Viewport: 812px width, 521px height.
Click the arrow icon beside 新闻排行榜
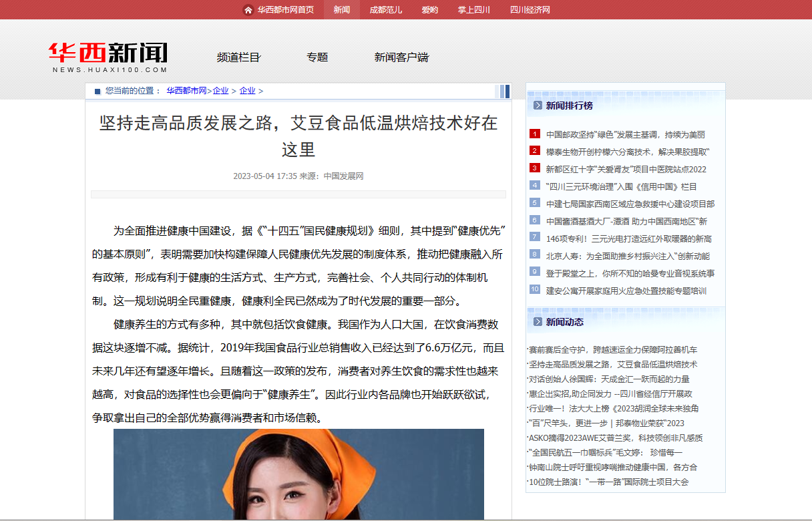click(538, 105)
